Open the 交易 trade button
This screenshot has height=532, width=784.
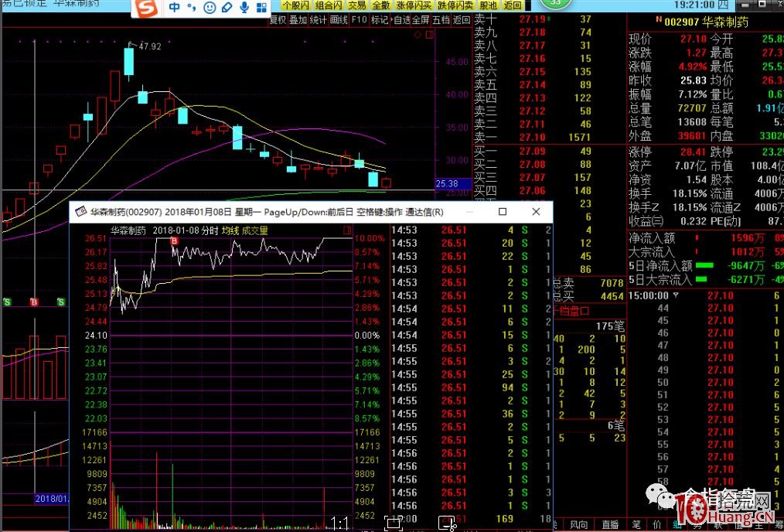click(356, 5)
